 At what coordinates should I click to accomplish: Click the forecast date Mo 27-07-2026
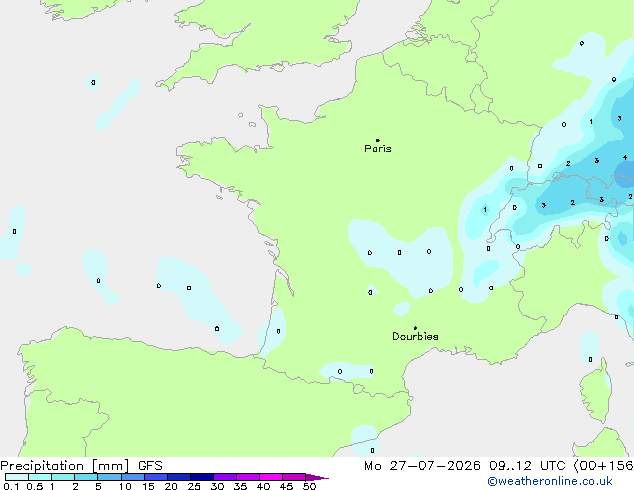(x=422, y=466)
